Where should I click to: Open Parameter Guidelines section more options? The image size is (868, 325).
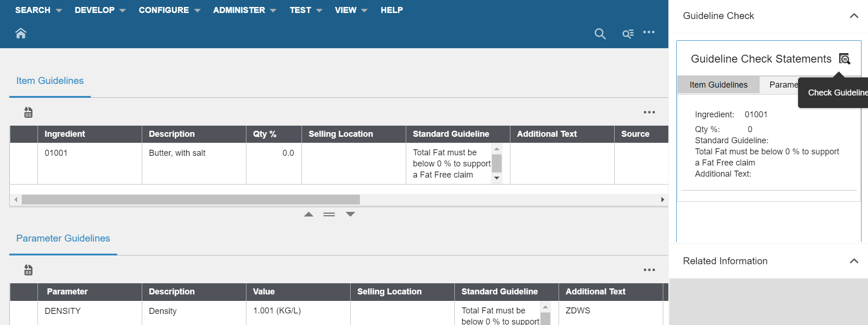pos(649,270)
